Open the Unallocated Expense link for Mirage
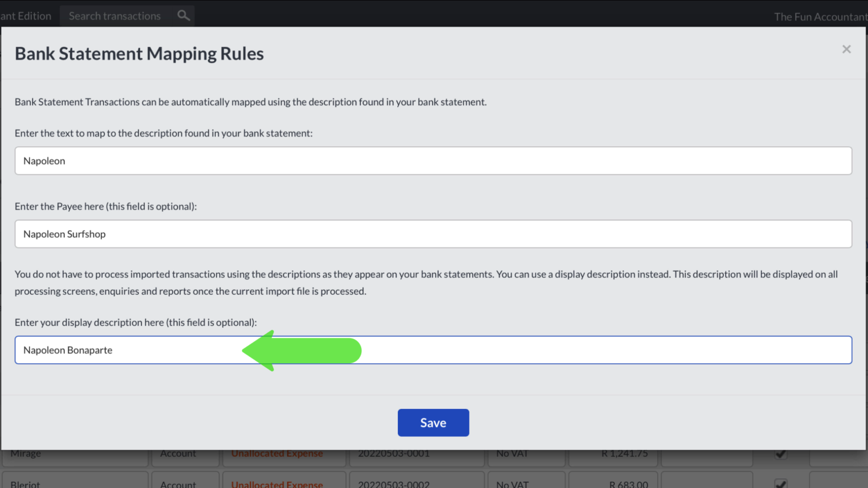Screen dimensions: 868x488 (277, 453)
